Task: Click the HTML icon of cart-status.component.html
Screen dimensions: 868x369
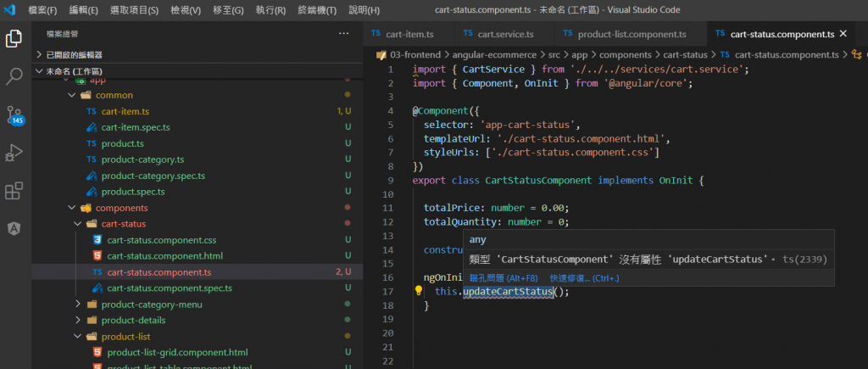Action: (97, 256)
